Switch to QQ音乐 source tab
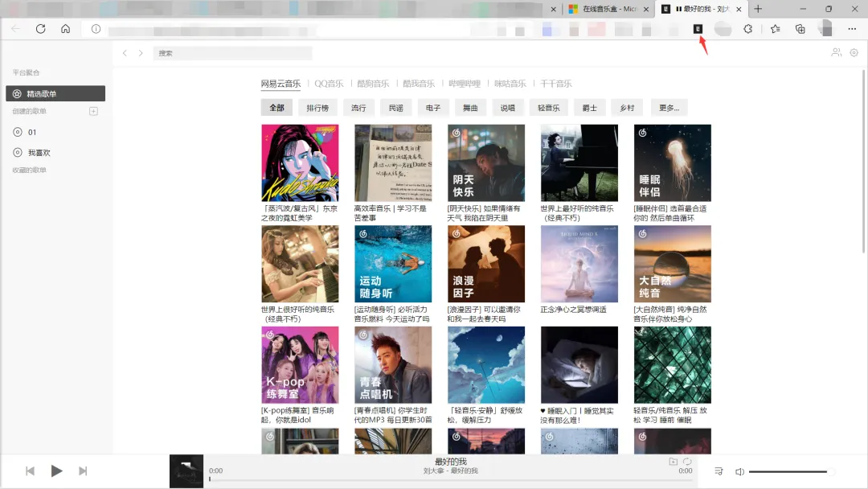Screen dimensions: 868x489 (x=329, y=84)
